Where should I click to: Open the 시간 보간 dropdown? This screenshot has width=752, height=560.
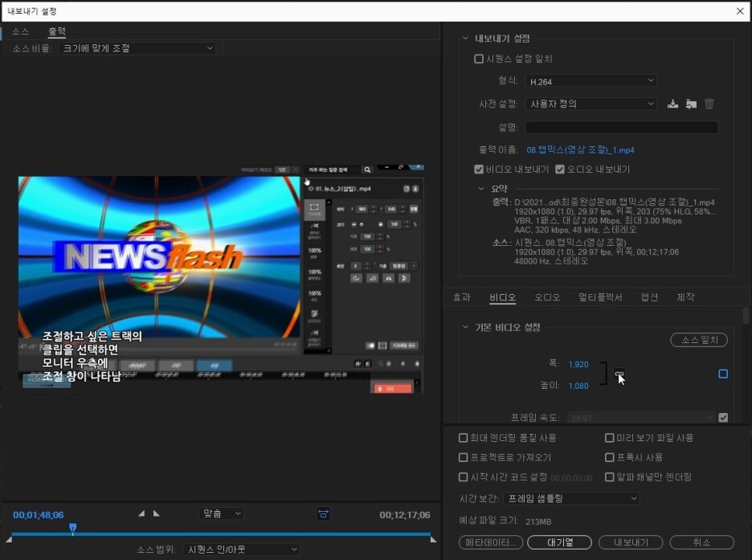571,499
